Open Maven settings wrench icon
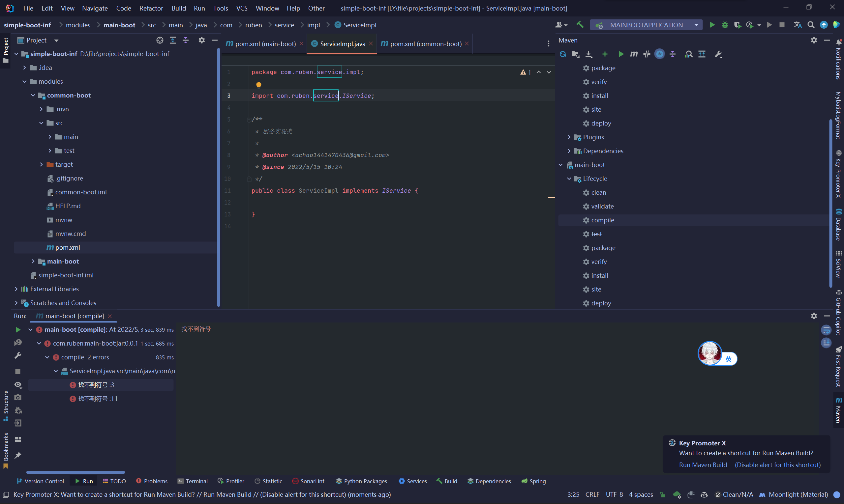This screenshot has height=504, width=844. pos(718,54)
